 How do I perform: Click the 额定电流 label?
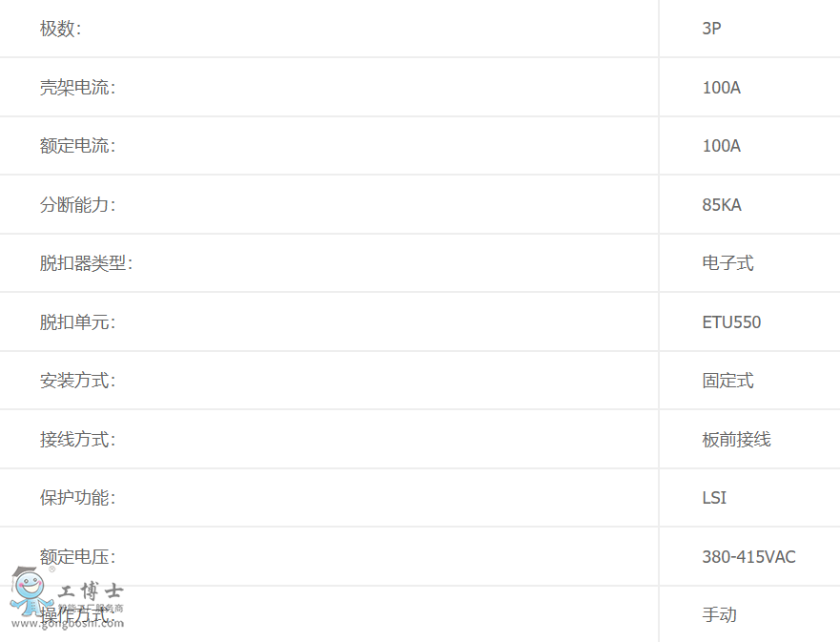pos(77,146)
